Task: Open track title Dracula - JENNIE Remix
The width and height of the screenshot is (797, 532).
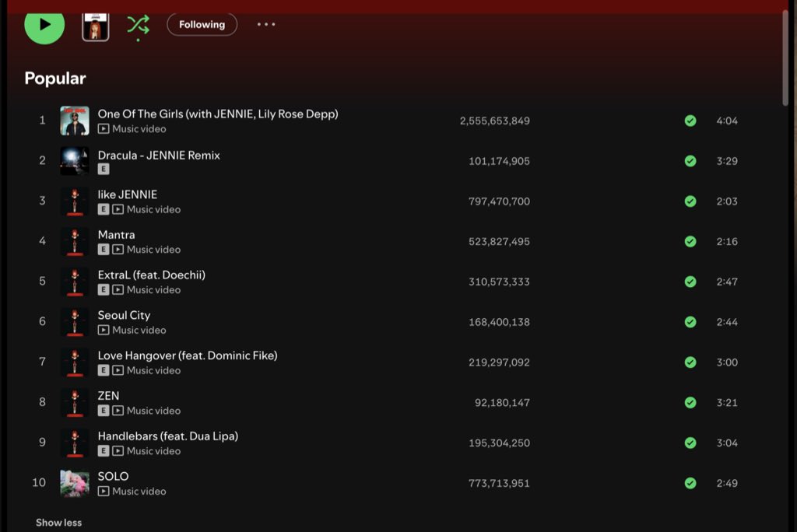Action: (x=159, y=156)
